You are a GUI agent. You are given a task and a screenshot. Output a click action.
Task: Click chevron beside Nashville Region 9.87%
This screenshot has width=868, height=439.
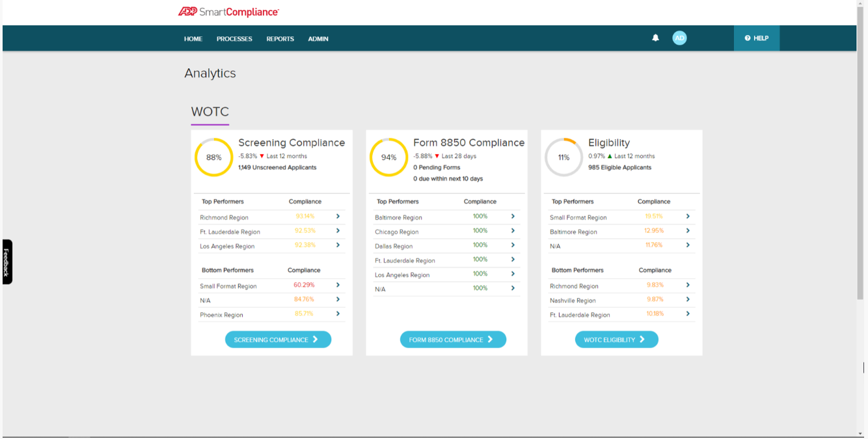(x=688, y=300)
